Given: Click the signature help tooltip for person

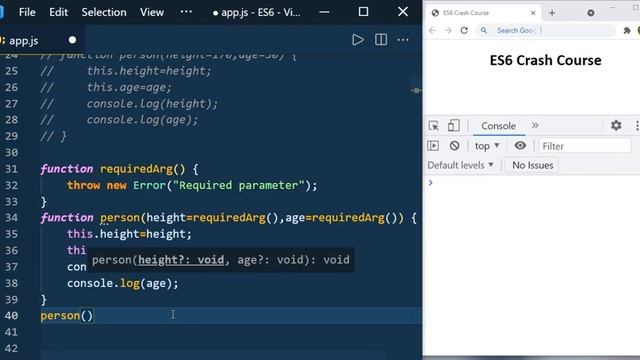Looking at the screenshot, I should [221, 260].
